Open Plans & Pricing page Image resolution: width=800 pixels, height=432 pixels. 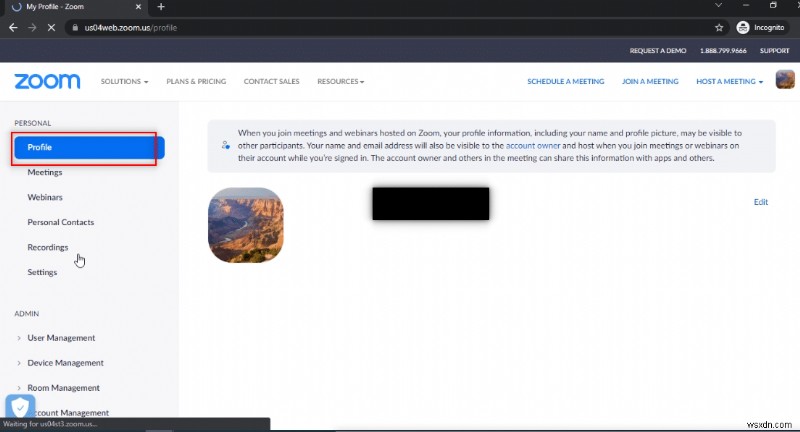pos(196,82)
